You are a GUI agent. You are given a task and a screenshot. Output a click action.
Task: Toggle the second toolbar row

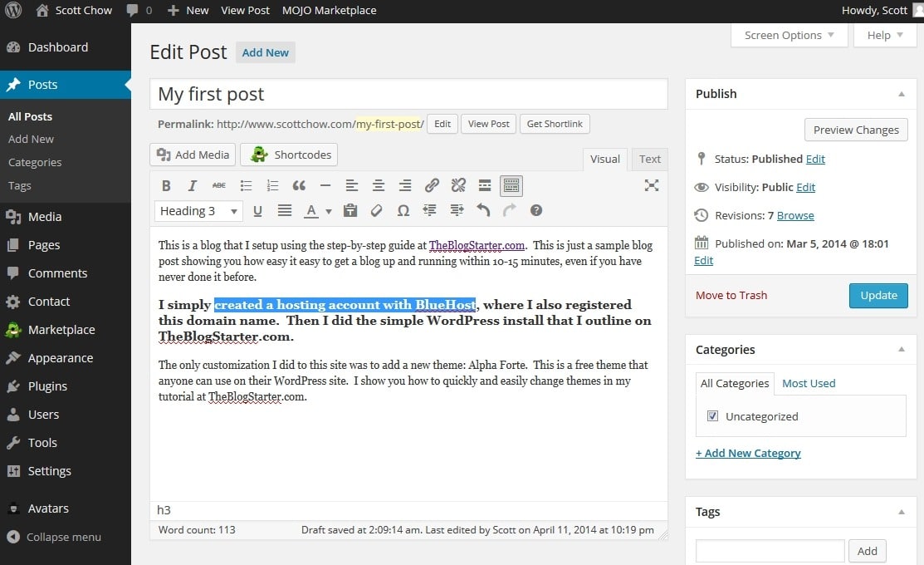(510, 184)
